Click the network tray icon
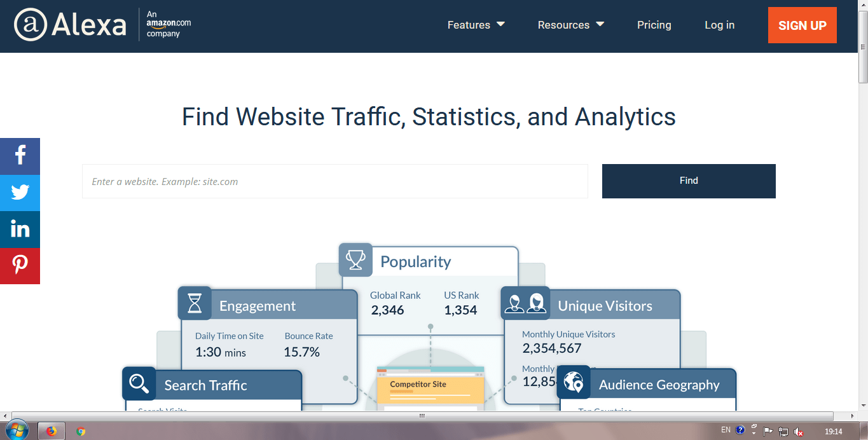 tap(783, 432)
